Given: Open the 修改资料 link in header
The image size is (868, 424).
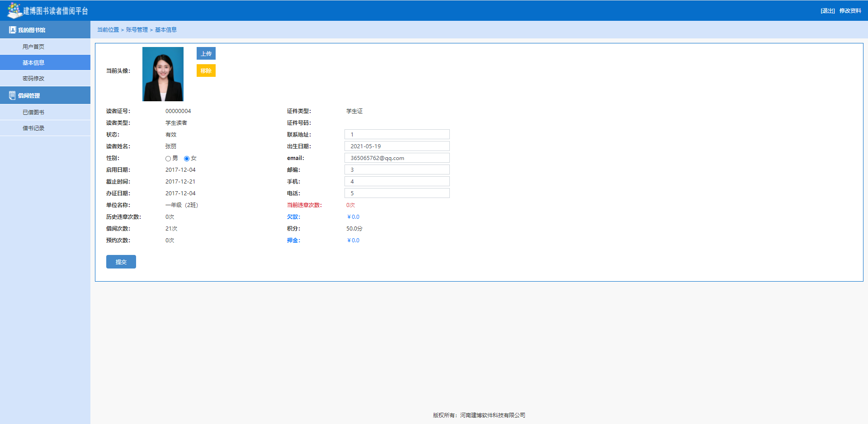Looking at the screenshot, I should (850, 11).
